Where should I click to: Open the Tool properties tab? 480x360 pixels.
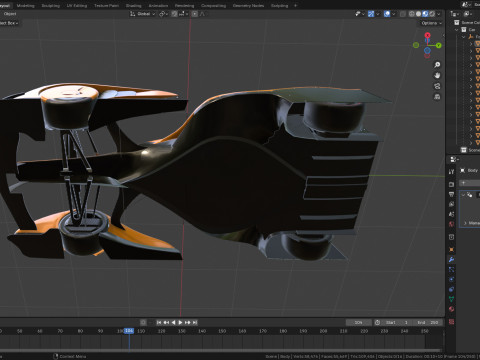(451, 172)
